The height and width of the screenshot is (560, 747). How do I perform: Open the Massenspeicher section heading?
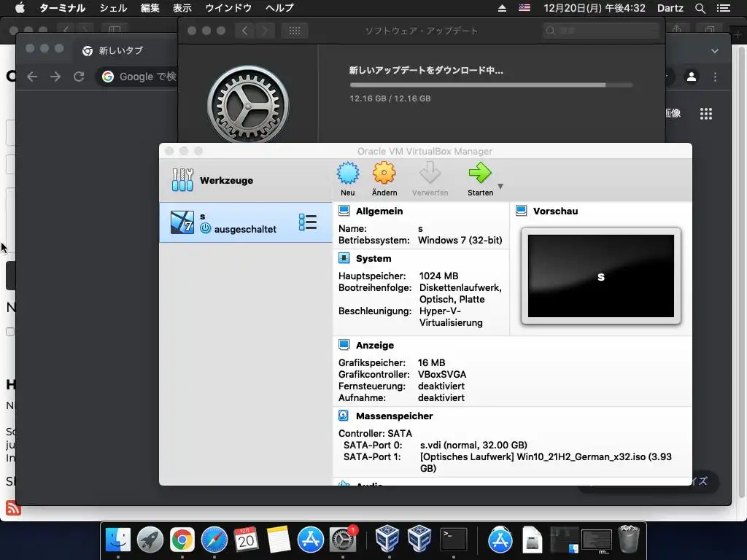tap(395, 416)
